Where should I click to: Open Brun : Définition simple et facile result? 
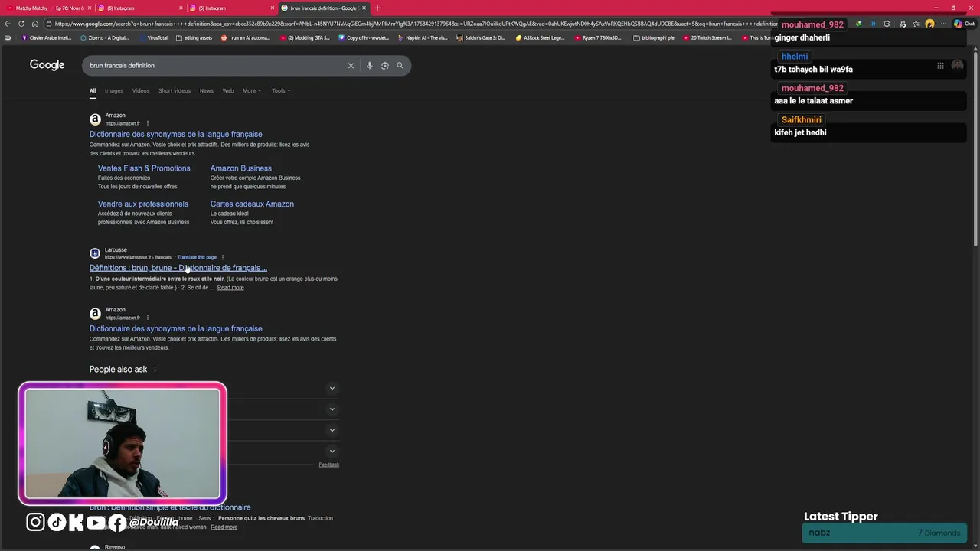(x=170, y=507)
